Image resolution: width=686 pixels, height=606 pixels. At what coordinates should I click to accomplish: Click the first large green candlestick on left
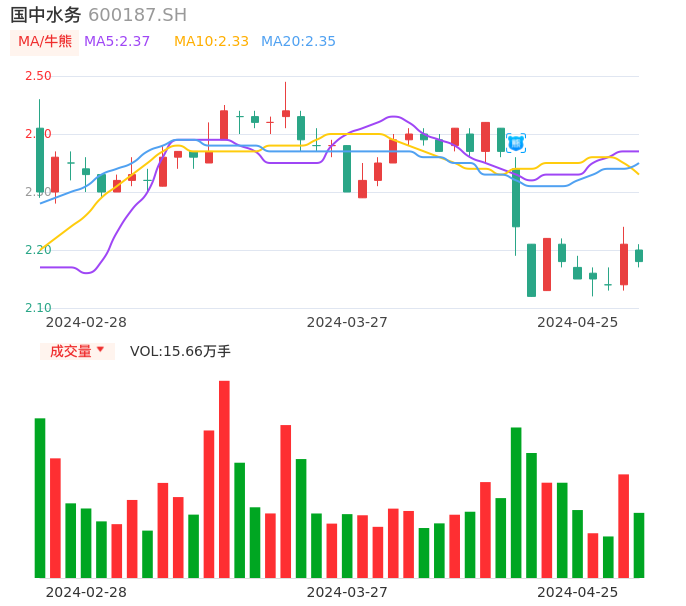pos(40,160)
